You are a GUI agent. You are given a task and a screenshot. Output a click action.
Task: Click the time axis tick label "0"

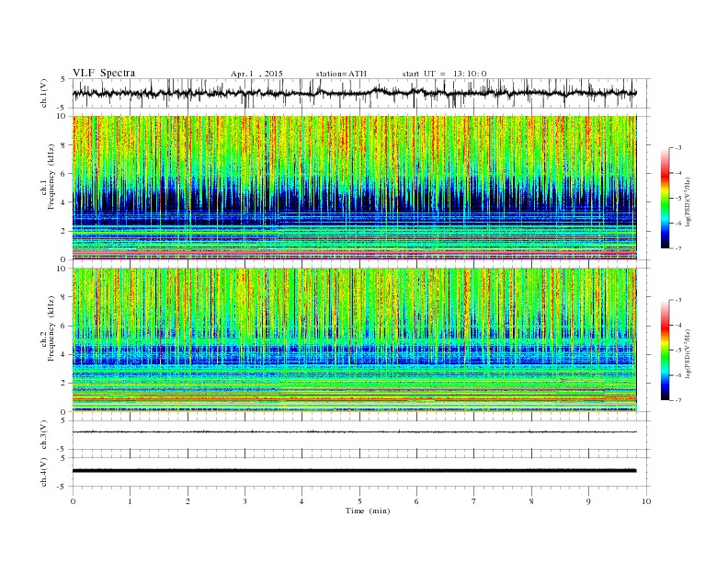coord(73,501)
